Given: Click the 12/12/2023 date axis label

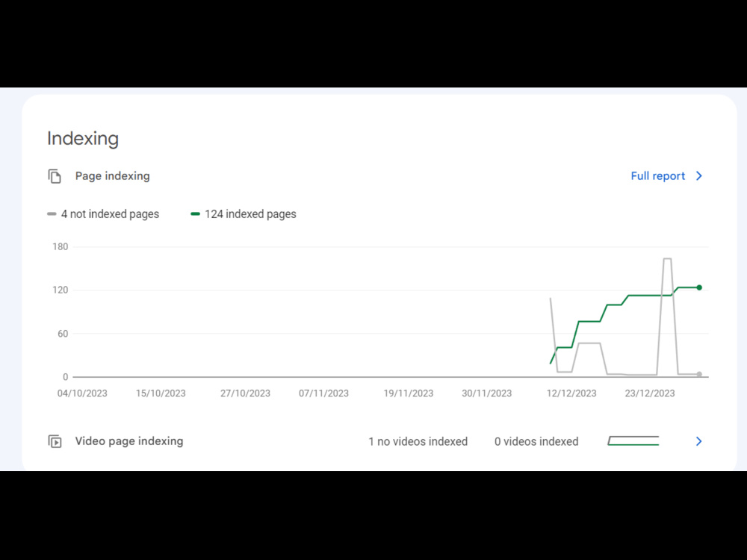Looking at the screenshot, I should pos(571,393).
